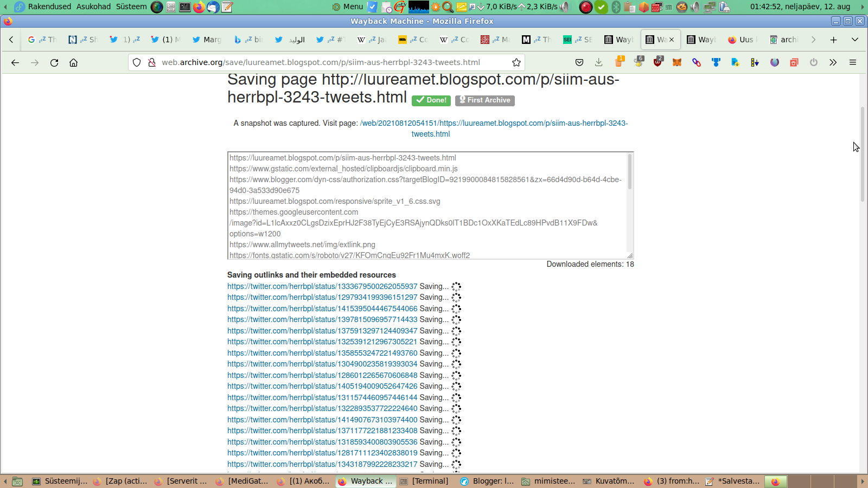This screenshot has width=868, height=488.
Task: Click the First Archive badge
Action: (485, 100)
